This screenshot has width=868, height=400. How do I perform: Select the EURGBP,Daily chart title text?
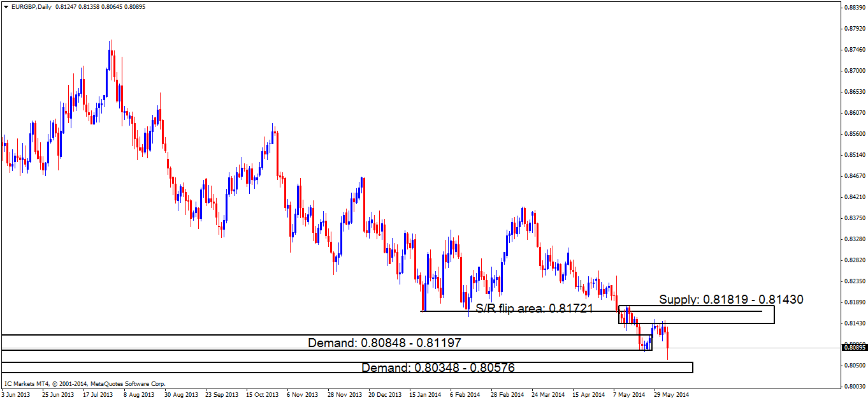32,6
